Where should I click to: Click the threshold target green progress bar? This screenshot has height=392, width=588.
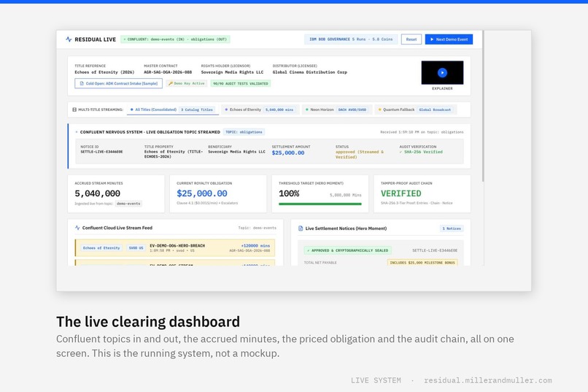(320, 204)
